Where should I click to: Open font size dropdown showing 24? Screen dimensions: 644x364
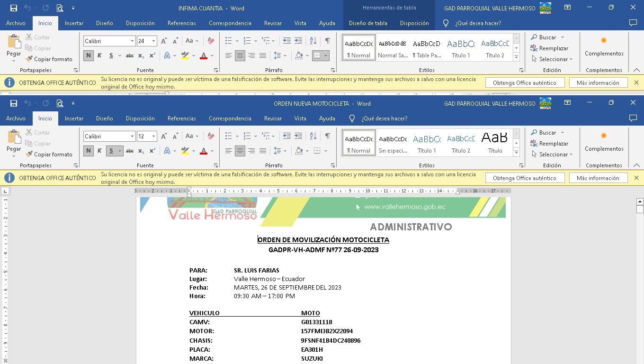pos(153,41)
